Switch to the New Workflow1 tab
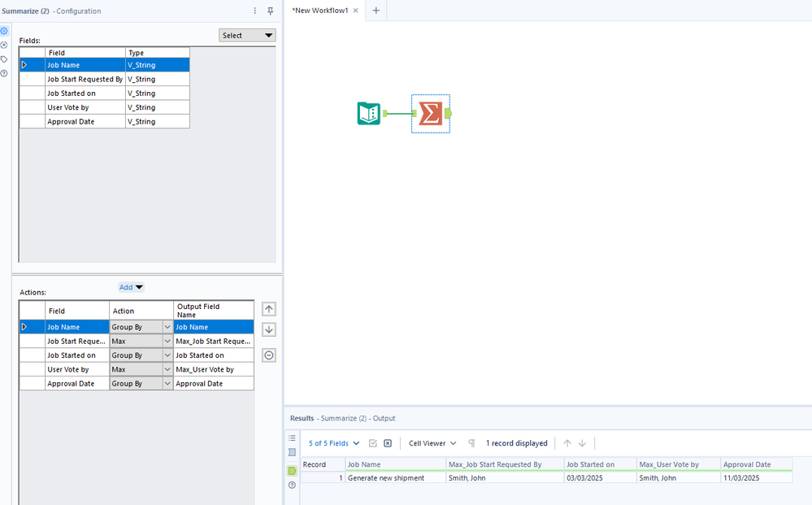The height and width of the screenshot is (505, 812). tap(320, 11)
